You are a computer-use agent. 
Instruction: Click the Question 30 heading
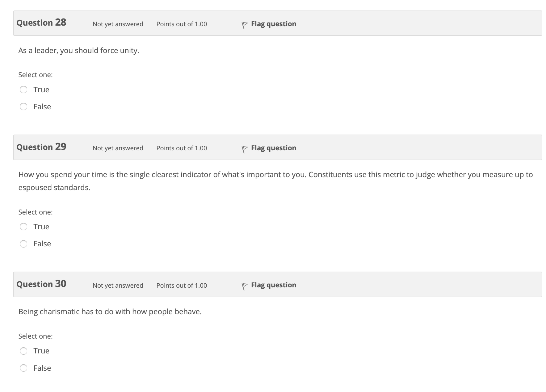tap(41, 284)
